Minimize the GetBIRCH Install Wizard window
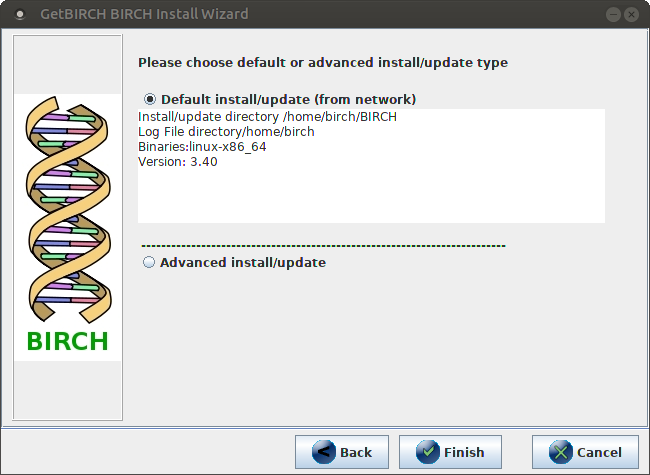This screenshot has width=650, height=475. [613, 15]
